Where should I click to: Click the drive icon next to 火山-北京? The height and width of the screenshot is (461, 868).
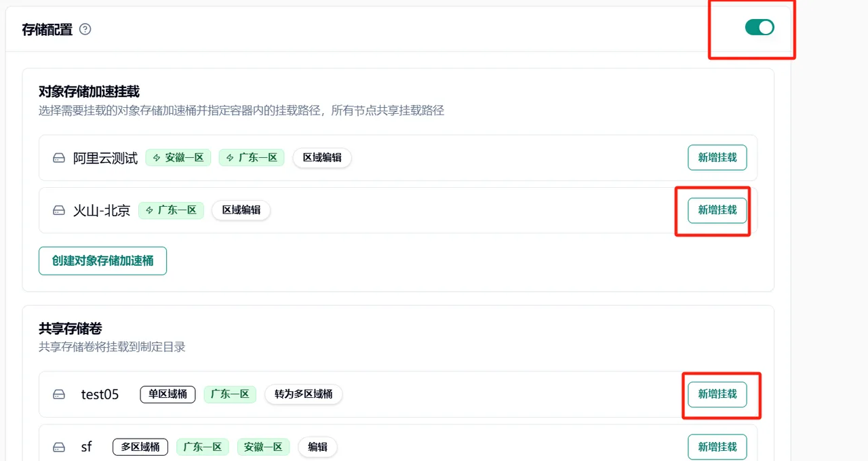coord(59,211)
